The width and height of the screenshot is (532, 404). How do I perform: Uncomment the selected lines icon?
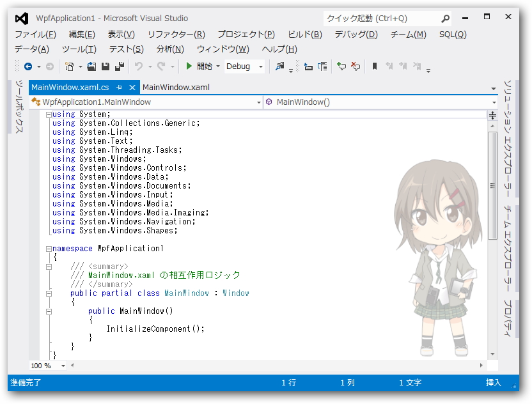click(356, 66)
